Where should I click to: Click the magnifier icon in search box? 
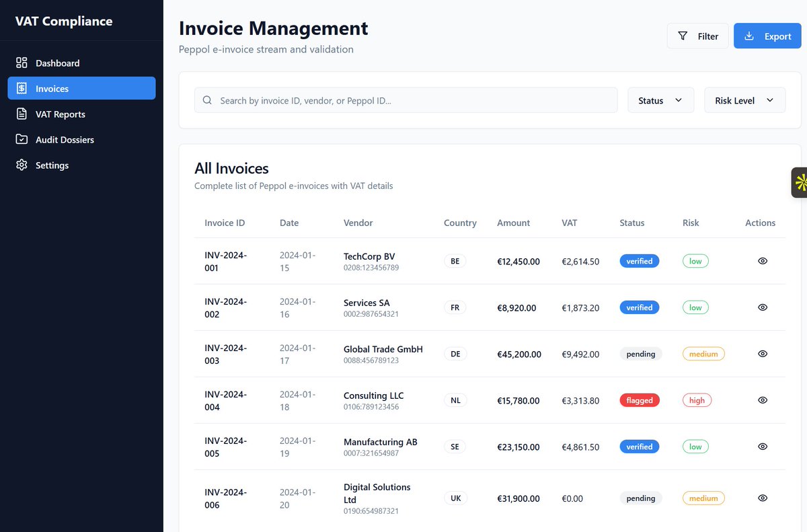(207, 100)
